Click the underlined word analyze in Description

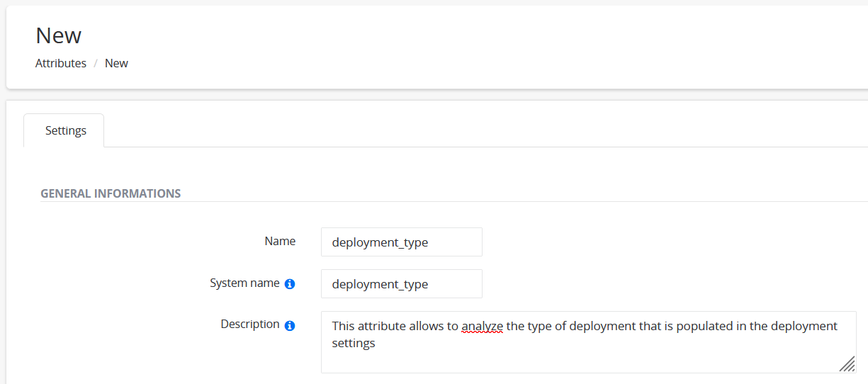coord(483,326)
